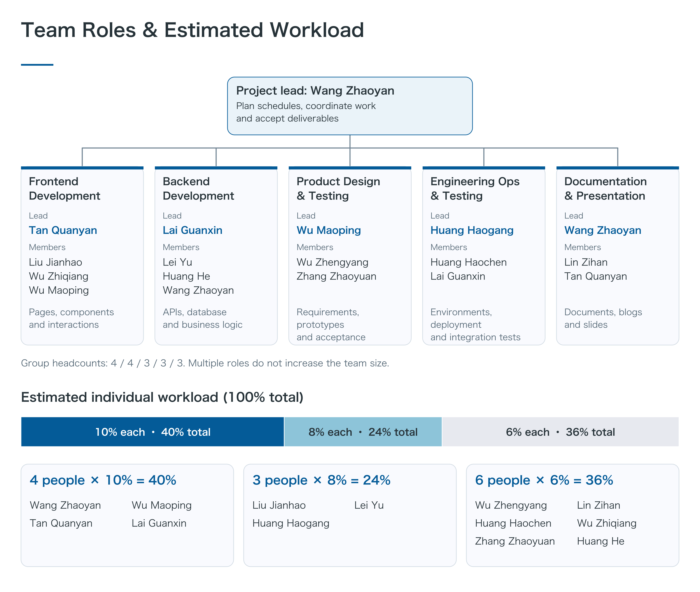Click Product Design lead name Wu Maoping
This screenshot has width=700, height=592.
coord(329,230)
